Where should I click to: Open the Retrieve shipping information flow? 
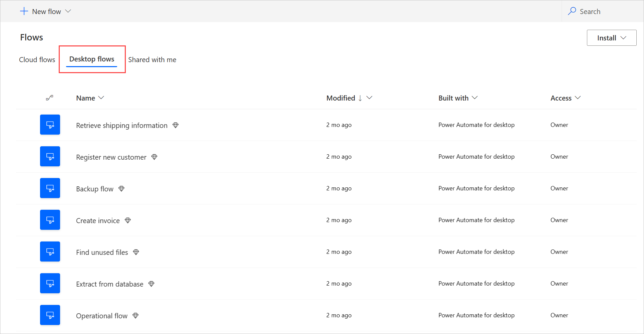tap(122, 125)
